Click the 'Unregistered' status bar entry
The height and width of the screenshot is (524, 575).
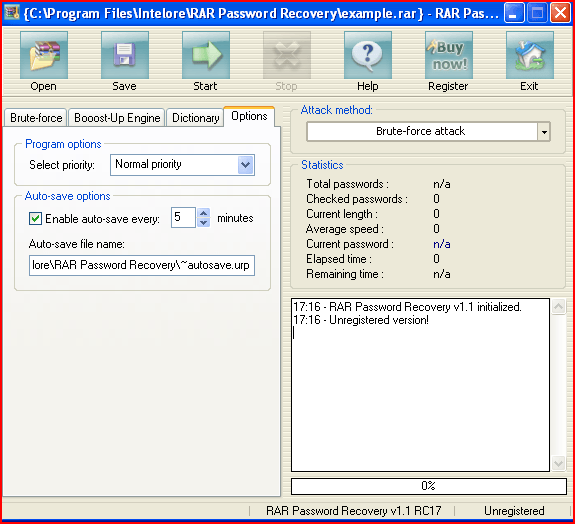tap(514, 511)
